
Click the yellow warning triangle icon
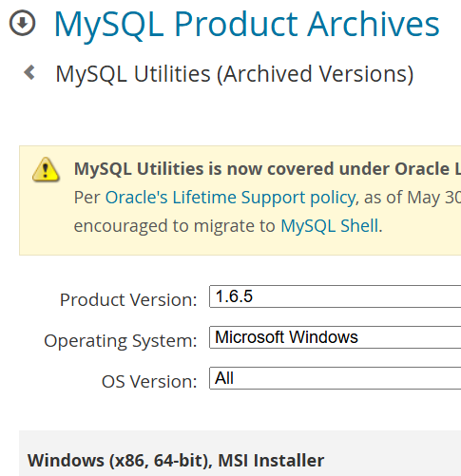[x=46, y=170]
